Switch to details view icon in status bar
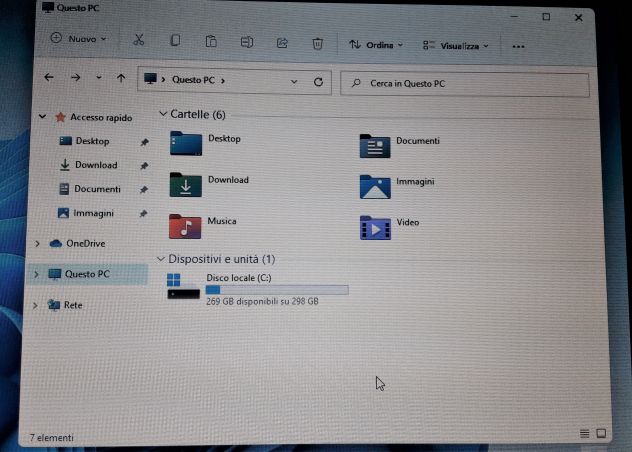632x452 pixels. (584, 433)
